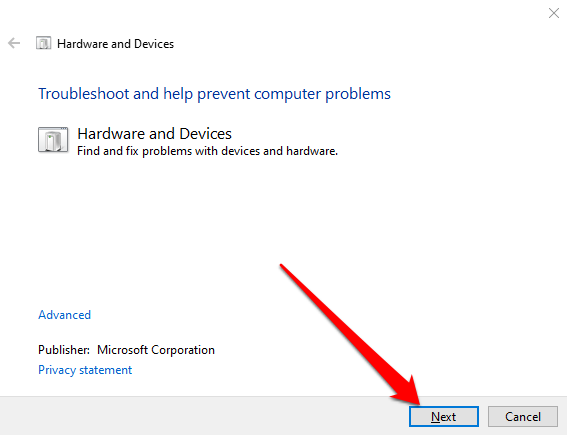Image resolution: width=567 pixels, height=435 pixels.
Task: Click the word 'hardware' in the description
Action: coord(311,151)
